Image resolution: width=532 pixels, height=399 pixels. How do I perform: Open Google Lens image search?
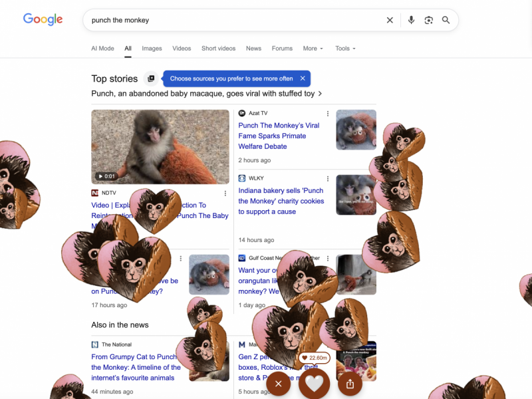tap(428, 21)
